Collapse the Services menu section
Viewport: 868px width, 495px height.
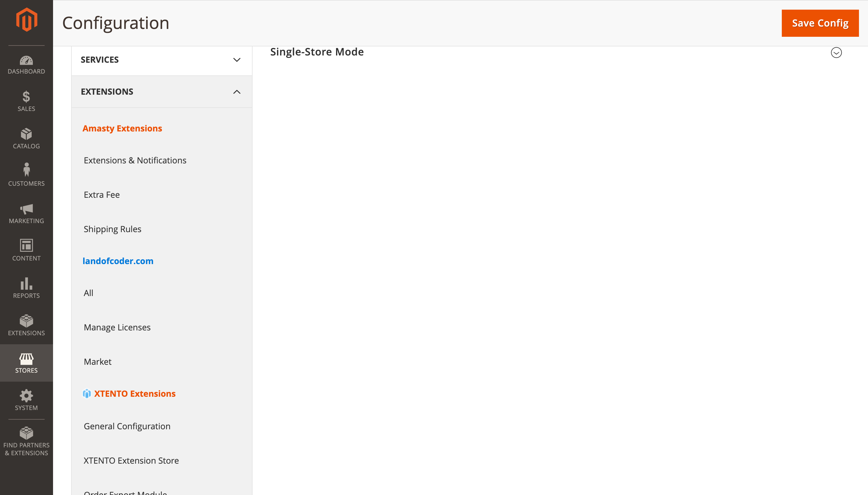(236, 60)
